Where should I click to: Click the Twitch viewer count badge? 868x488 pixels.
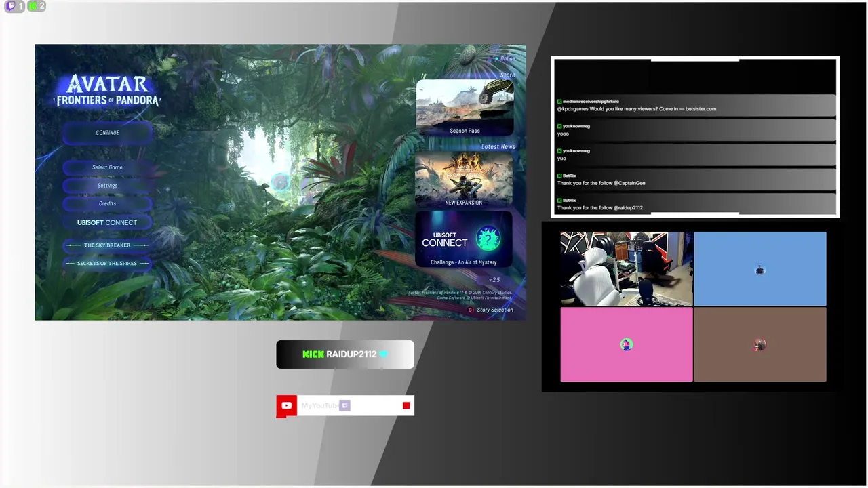(x=15, y=6)
